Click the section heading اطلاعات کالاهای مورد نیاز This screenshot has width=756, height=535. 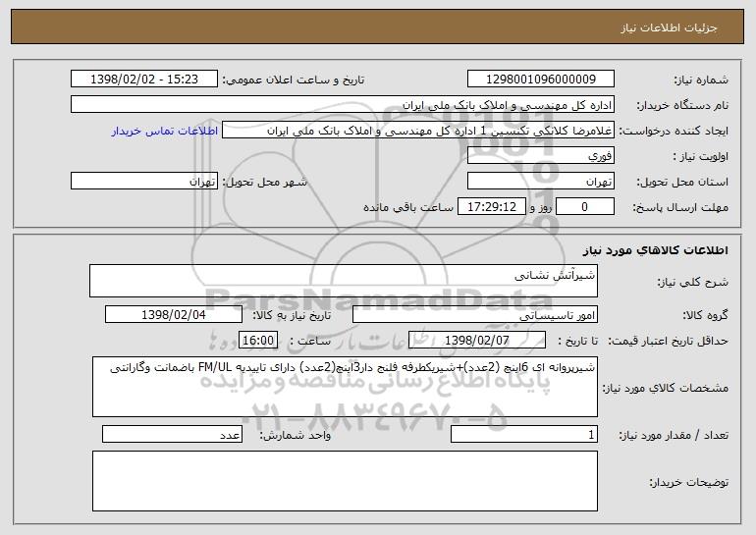click(655, 250)
